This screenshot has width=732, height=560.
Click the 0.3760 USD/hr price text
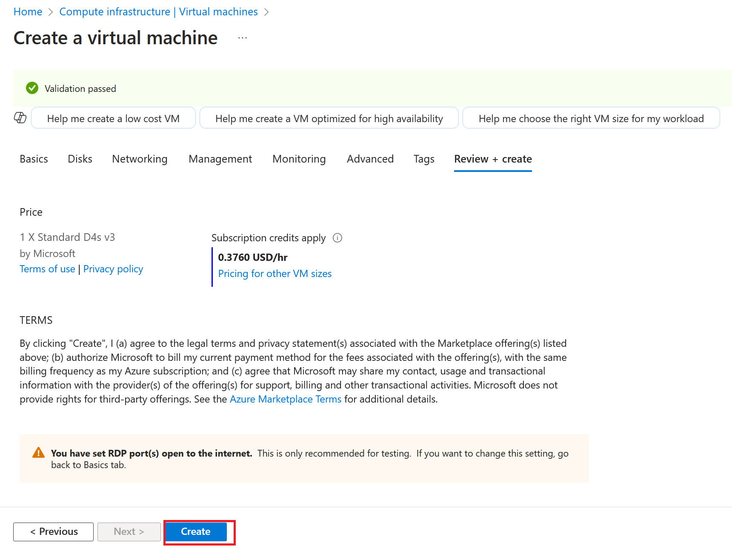(253, 257)
